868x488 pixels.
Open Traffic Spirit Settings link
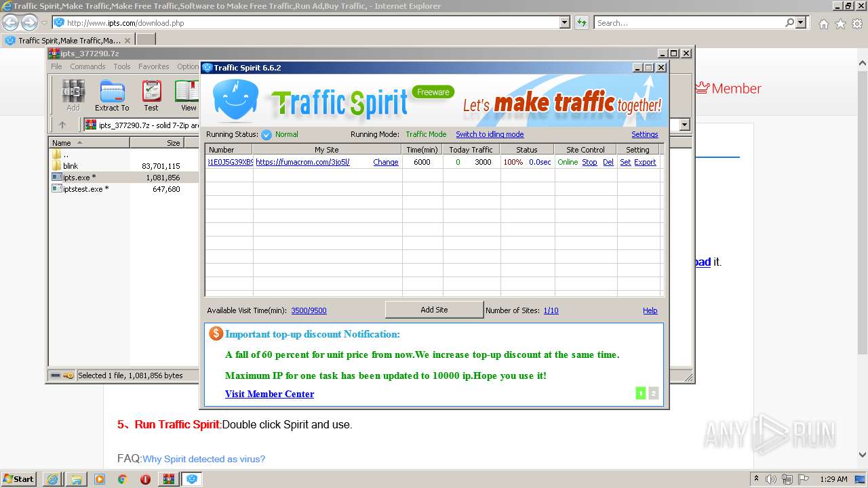click(645, 135)
